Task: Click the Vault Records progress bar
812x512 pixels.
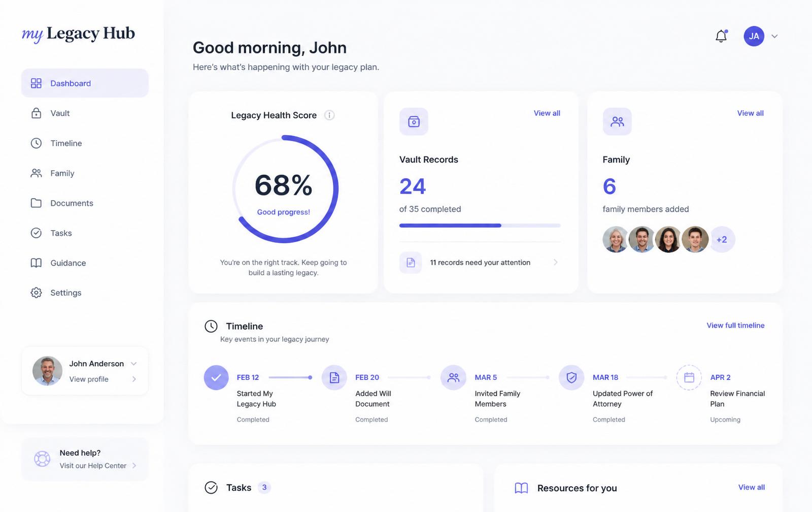Action: click(x=480, y=226)
